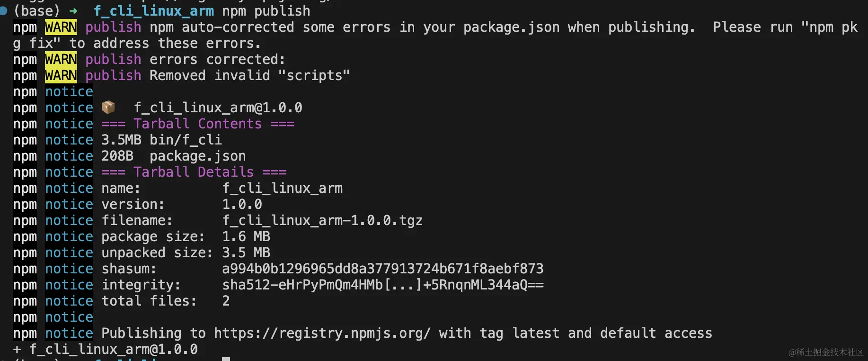Click the package.json tarball entry
Image resolution: width=868 pixels, height=361 pixels.
click(198, 156)
